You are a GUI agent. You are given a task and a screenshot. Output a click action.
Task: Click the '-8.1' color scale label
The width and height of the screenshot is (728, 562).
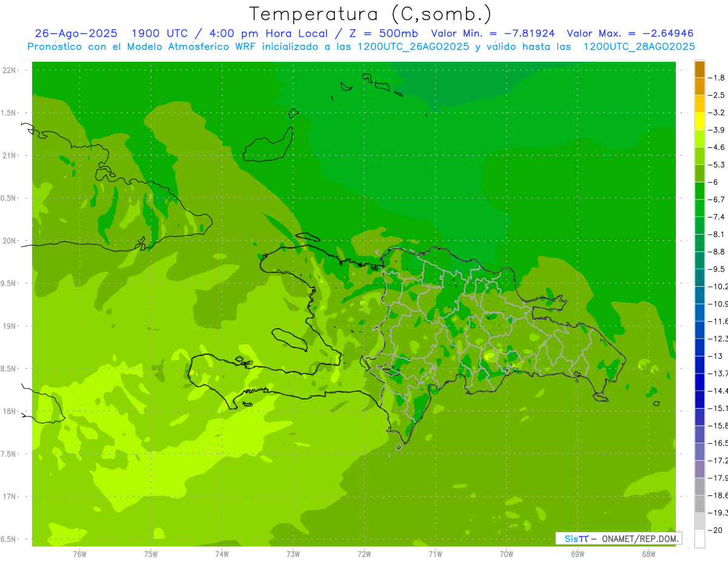[x=718, y=234]
